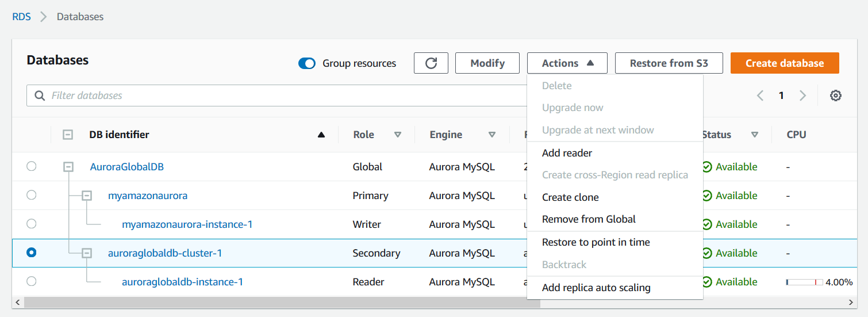
Task: Open the myamazonaurora-instance-1 link
Action: click(x=187, y=224)
